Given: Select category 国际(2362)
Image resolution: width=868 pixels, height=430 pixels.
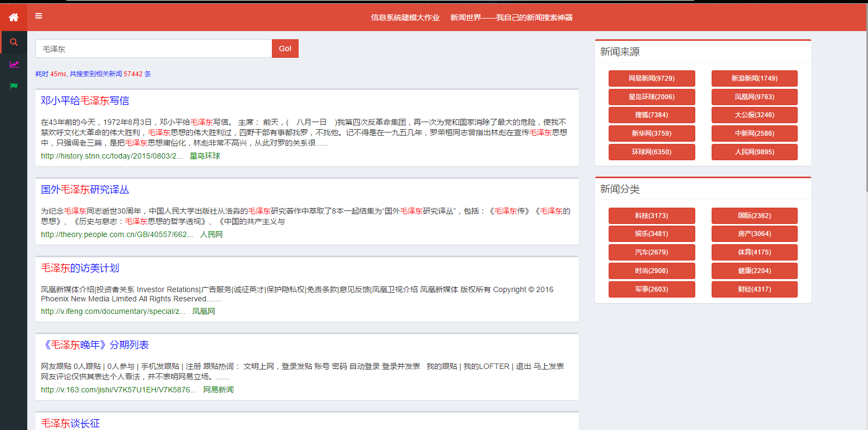Looking at the screenshot, I should (755, 216).
